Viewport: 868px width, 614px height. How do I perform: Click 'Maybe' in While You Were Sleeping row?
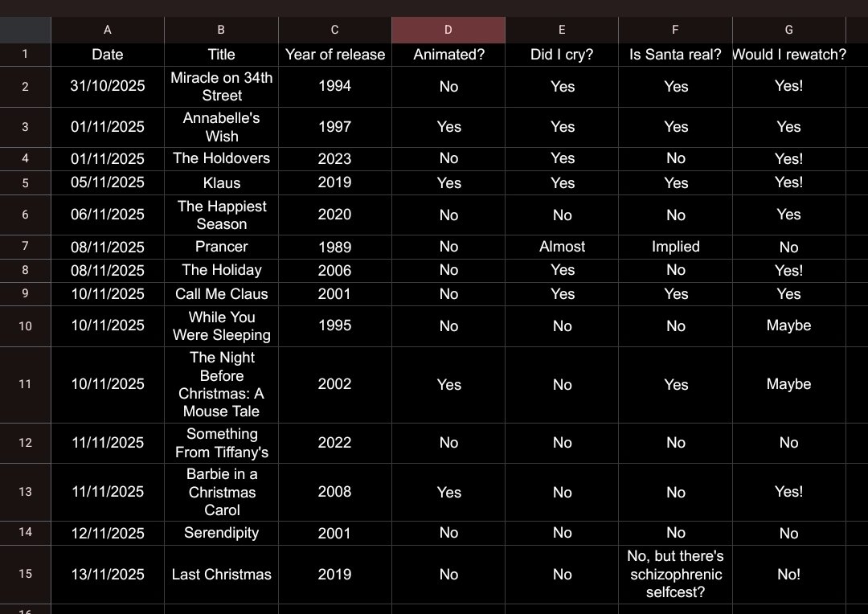789,326
